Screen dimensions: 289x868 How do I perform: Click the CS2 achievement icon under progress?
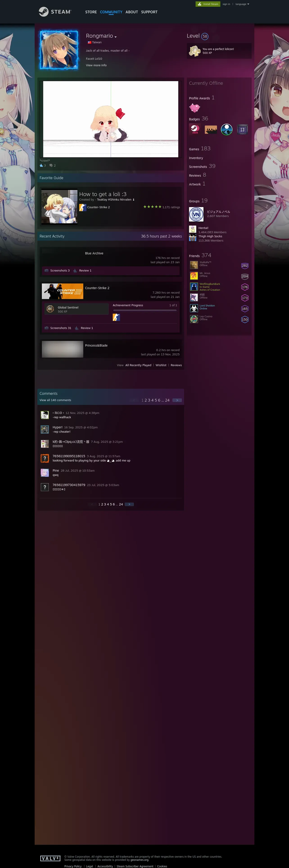click(116, 317)
